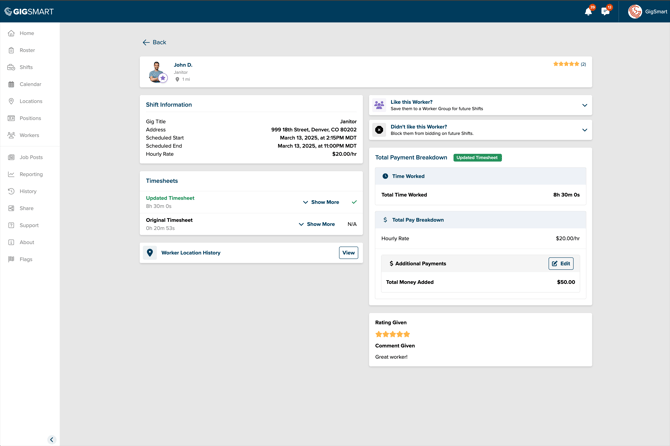This screenshot has height=446, width=670.
Task: Click the Job Posts sidebar icon
Action: point(11,157)
